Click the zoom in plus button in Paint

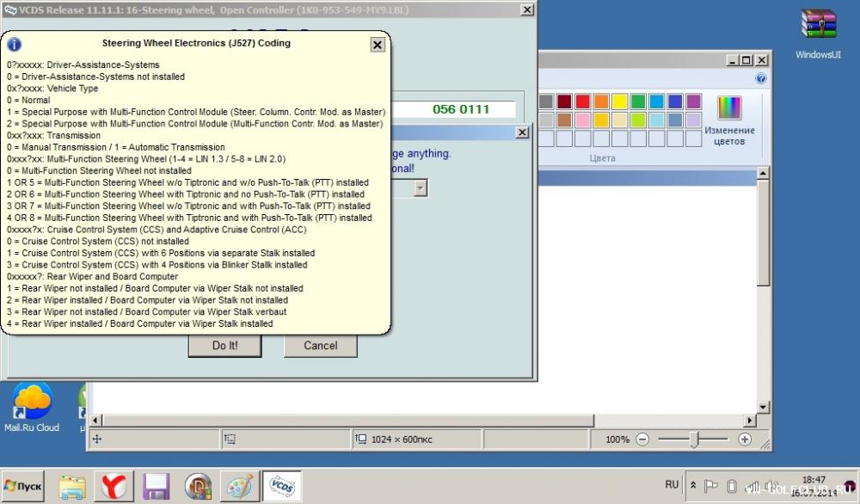tap(744, 439)
